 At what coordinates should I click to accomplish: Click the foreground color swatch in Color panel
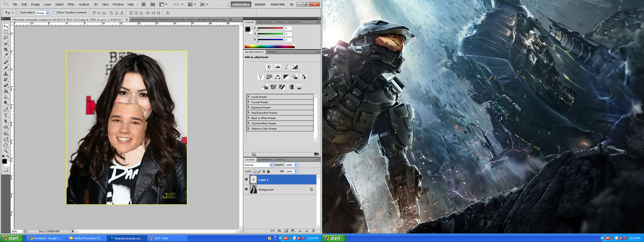point(248,29)
